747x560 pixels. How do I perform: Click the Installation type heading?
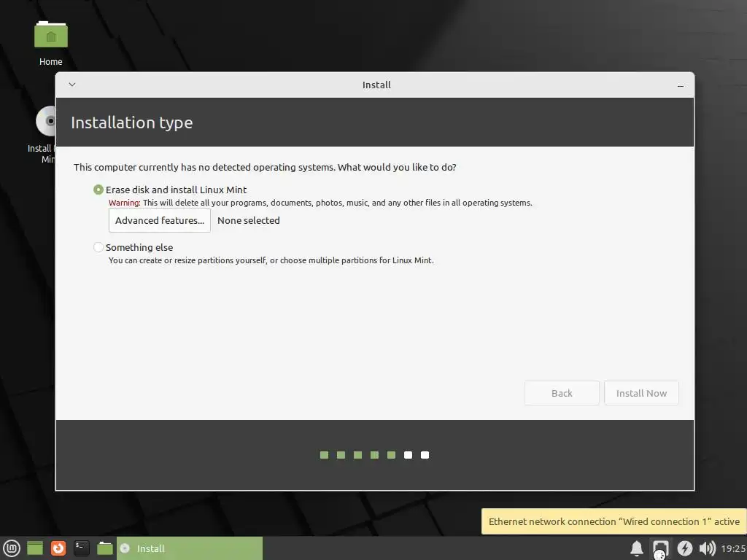tap(132, 122)
